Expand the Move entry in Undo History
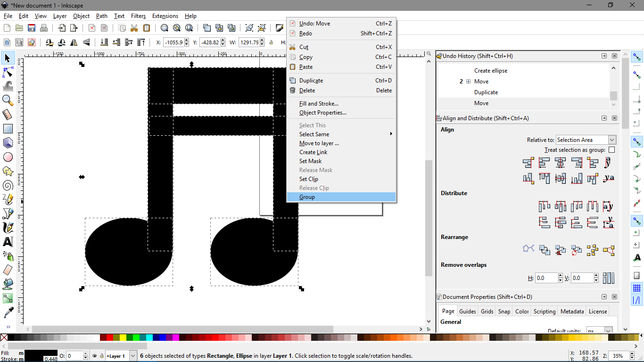The image size is (644, 362). 468,82
